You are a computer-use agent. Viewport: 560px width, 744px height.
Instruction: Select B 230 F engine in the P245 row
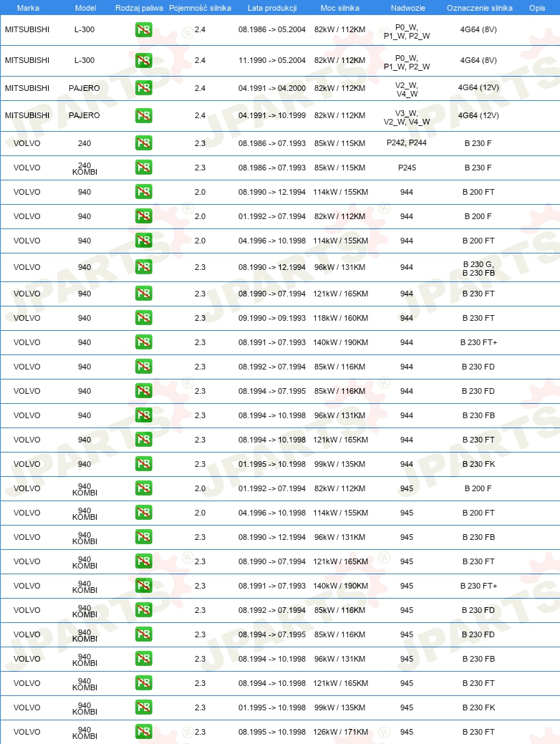478,168
